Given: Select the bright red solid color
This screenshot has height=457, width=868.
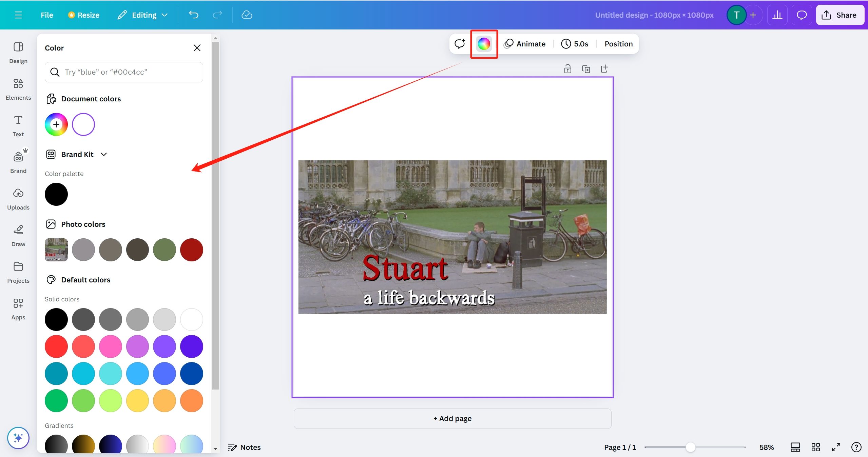Looking at the screenshot, I should pos(56,346).
